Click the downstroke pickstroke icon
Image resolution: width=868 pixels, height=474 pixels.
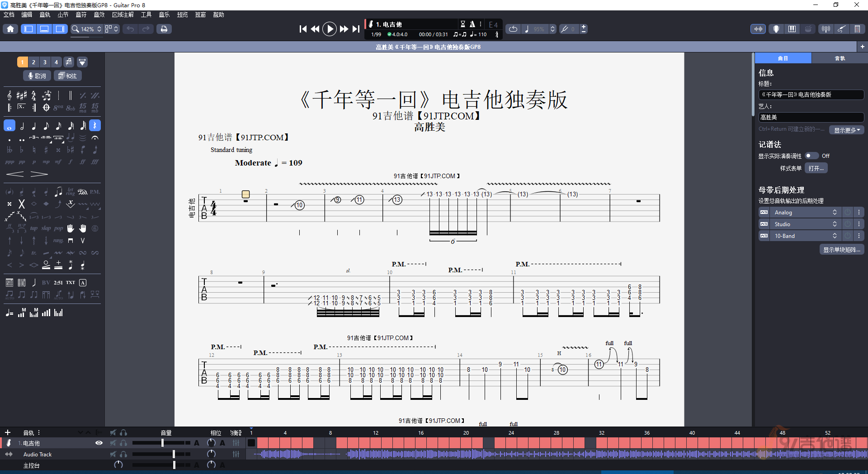click(x=71, y=241)
